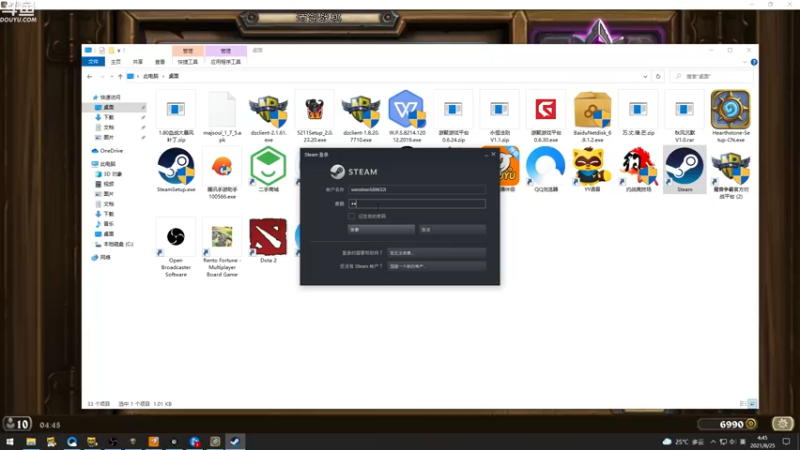The height and width of the screenshot is (450, 800).
Task: Open the taskbar notification center
Action: point(787,442)
